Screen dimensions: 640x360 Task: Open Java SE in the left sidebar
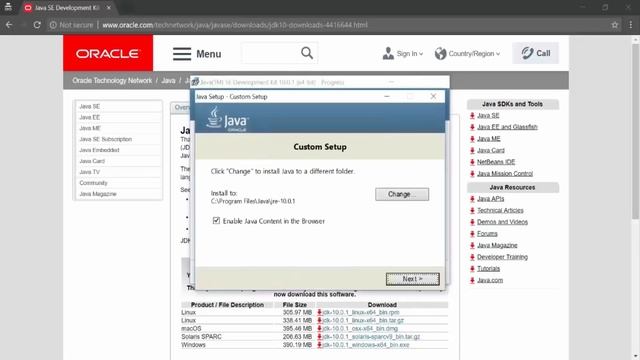pos(89,106)
